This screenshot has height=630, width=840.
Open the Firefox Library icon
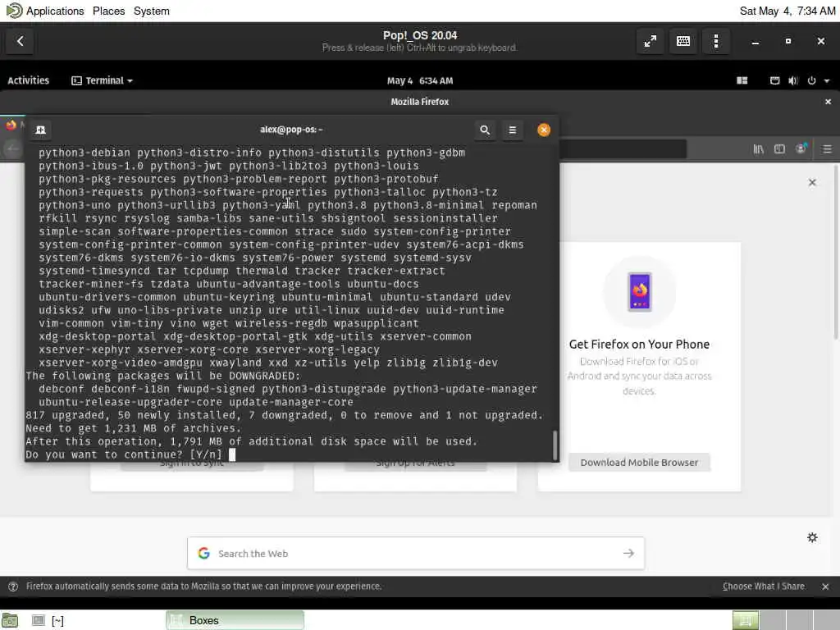(x=759, y=149)
